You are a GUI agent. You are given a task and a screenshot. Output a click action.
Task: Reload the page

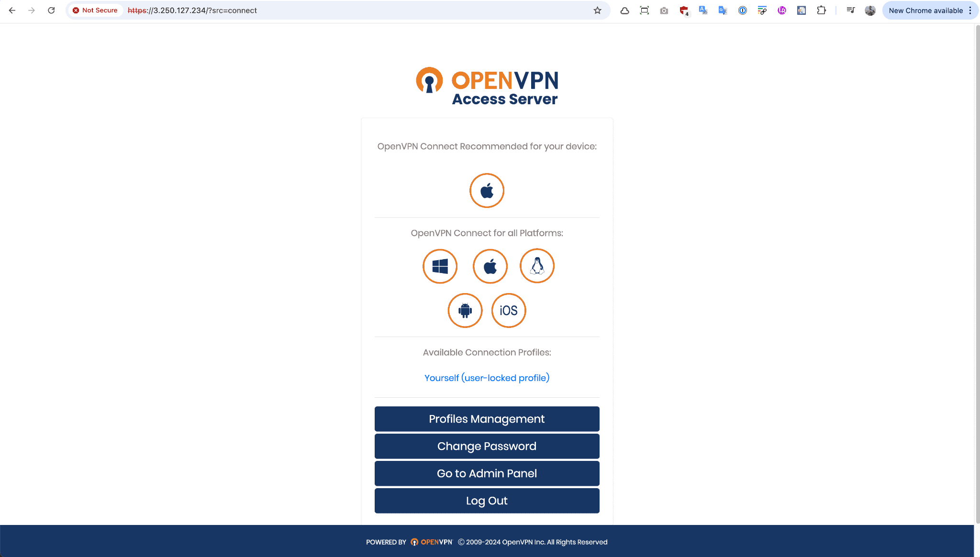click(x=51, y=10)
